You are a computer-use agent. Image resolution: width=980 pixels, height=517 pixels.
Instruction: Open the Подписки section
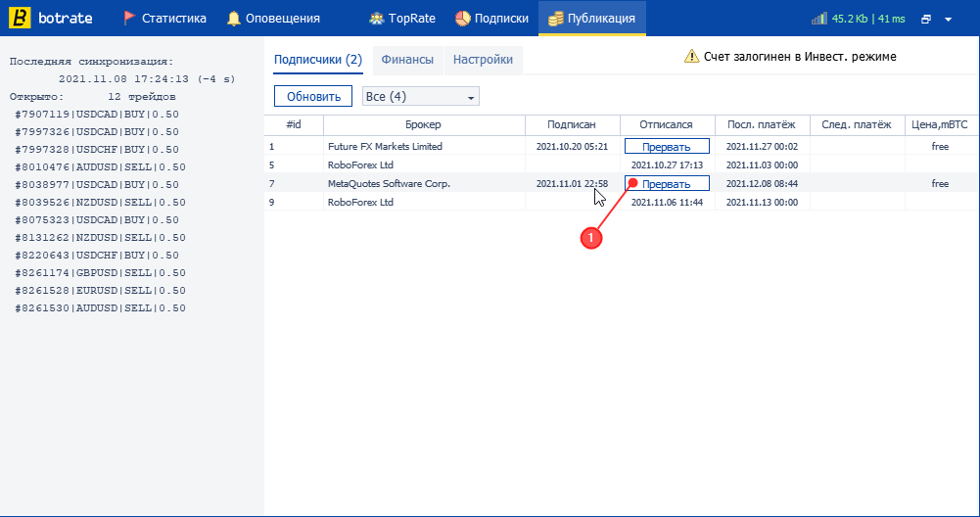pyautogui.click(x=491, y=19)
